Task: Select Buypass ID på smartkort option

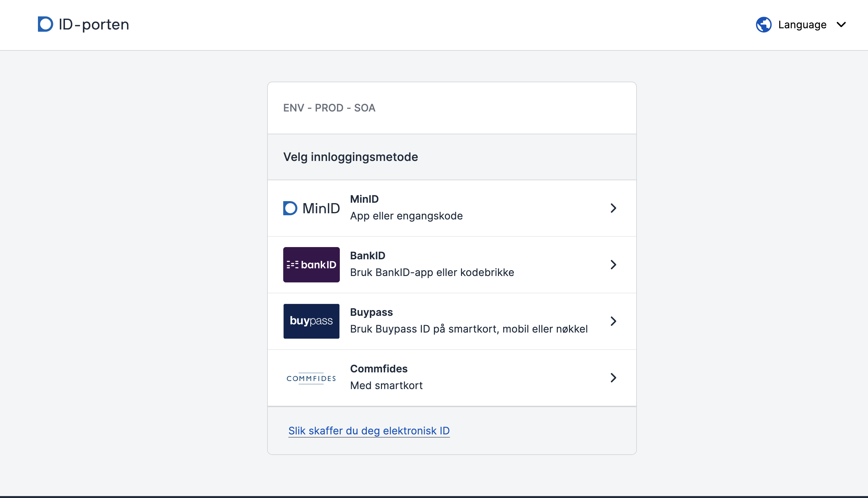Action: [x=468, y=329]
